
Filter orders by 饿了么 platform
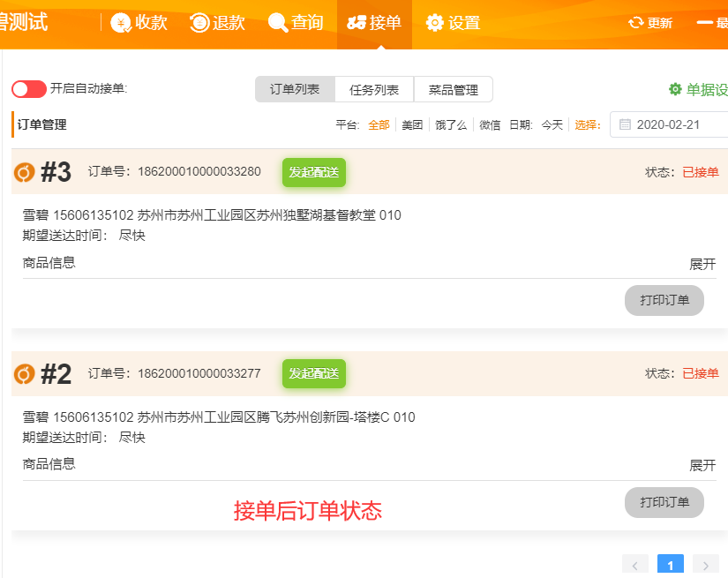point(451,125)
